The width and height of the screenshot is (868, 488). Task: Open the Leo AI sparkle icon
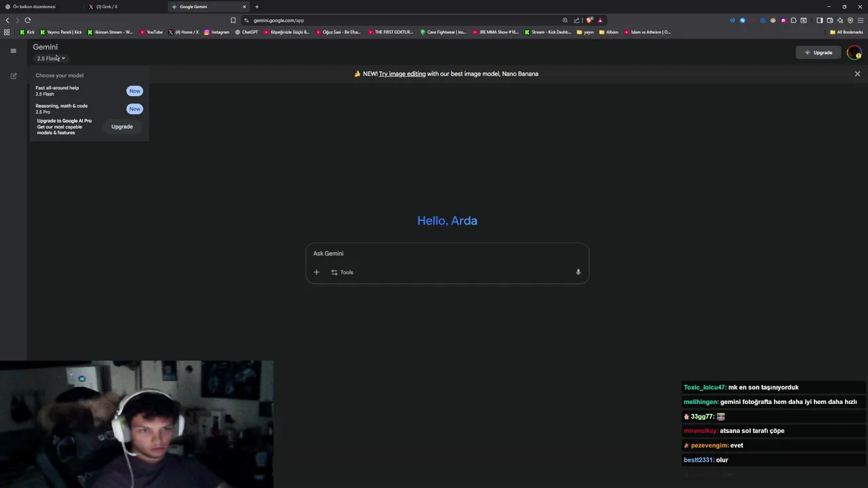coord(840,20)
